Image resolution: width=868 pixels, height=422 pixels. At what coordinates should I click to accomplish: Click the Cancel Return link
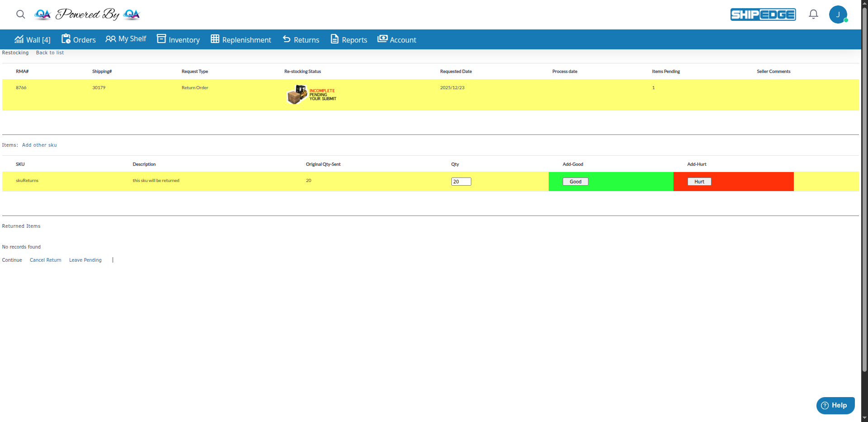click(45, 260)
